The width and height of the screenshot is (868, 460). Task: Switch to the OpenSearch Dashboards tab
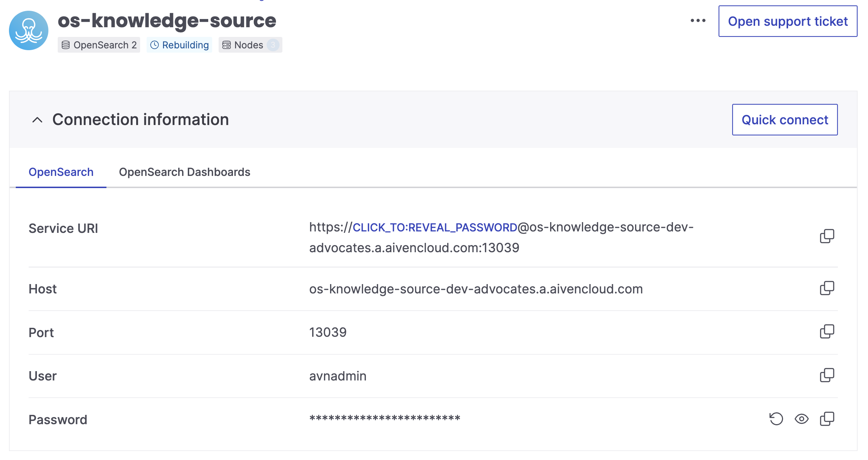(184, 172)
